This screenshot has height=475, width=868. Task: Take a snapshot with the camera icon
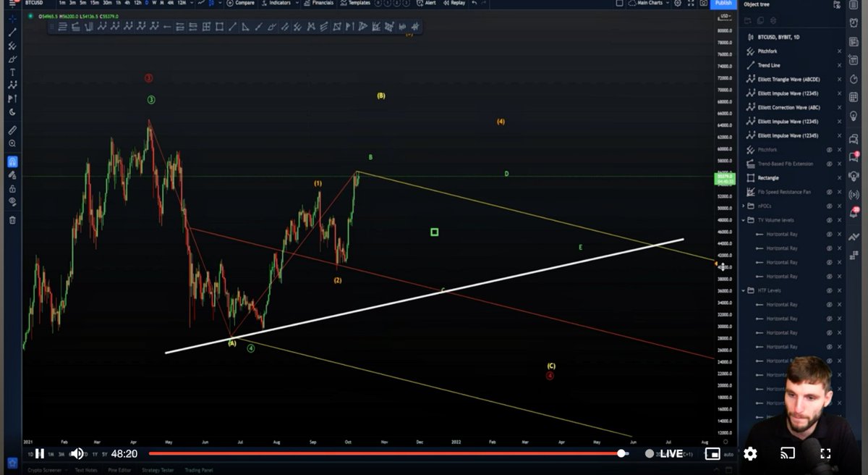point(704,3)
